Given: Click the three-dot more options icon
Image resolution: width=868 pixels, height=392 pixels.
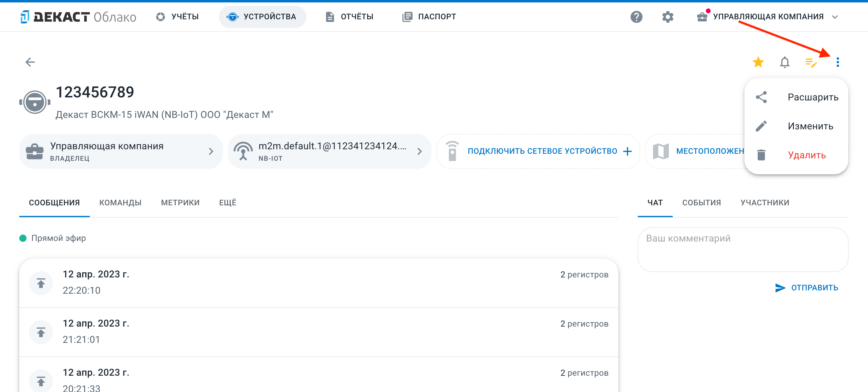Looking at the screenshot, I should tap(837, 62).
